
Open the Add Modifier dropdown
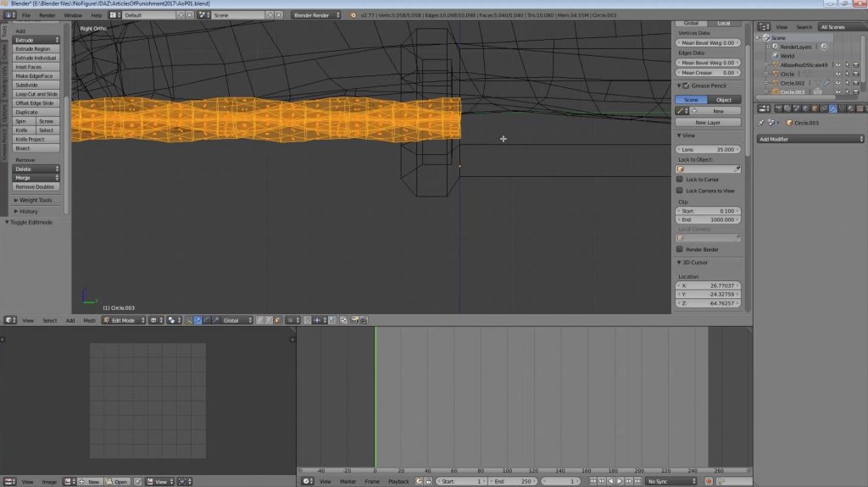coord(810,139)
